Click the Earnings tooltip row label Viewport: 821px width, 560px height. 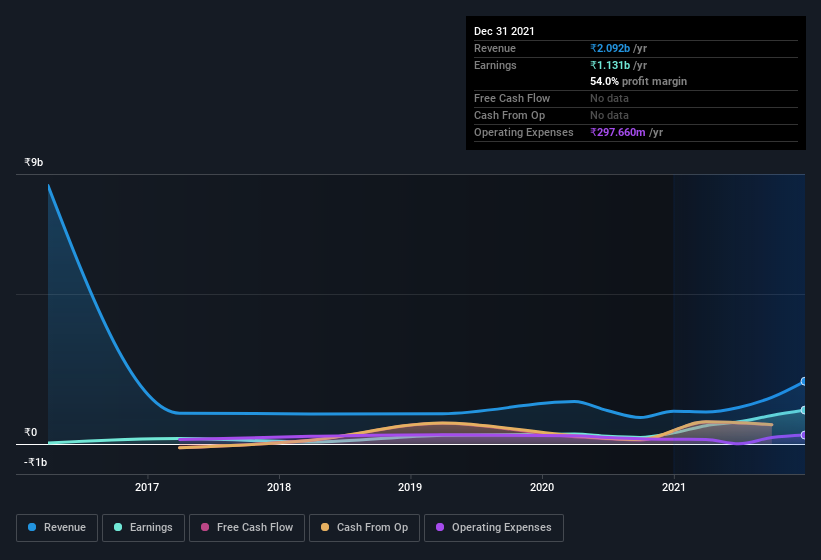pos(495,65)
